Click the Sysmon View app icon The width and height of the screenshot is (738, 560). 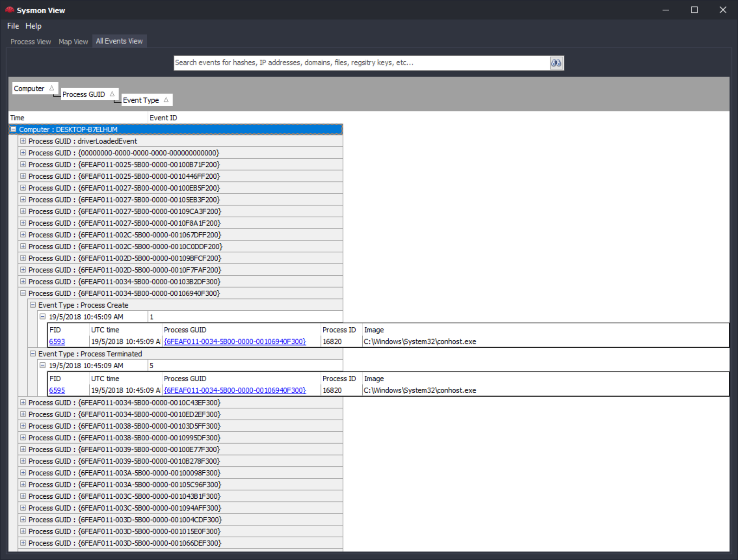coord(10,10)
